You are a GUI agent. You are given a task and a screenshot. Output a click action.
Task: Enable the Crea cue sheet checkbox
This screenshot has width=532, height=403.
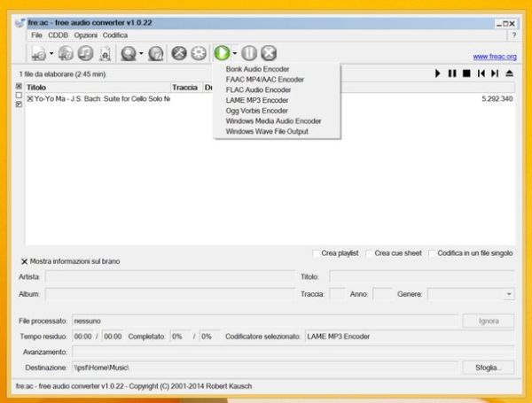pos(369,253)
